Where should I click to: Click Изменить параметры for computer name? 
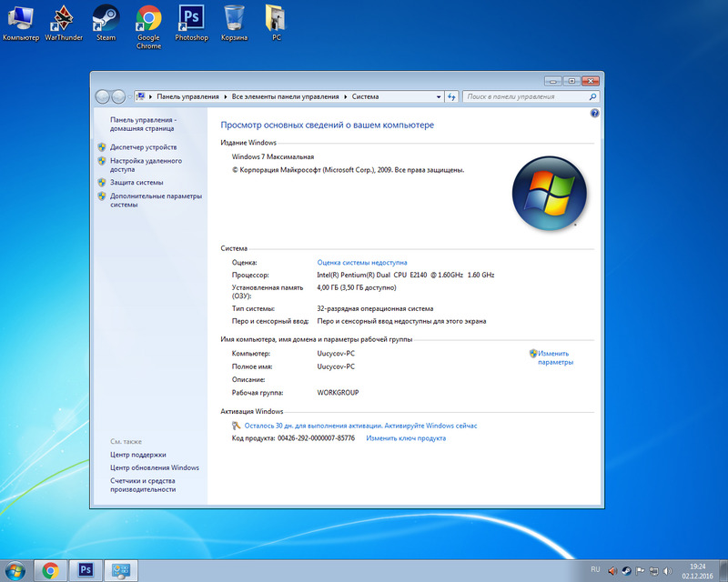click(554, 357)
